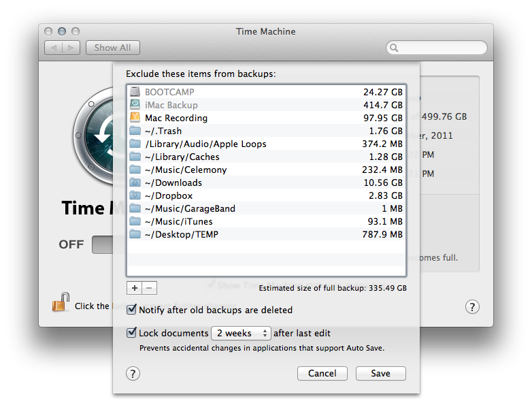Open help in main Time Machine window
The image size is (532, 401).
pos(472,306)
